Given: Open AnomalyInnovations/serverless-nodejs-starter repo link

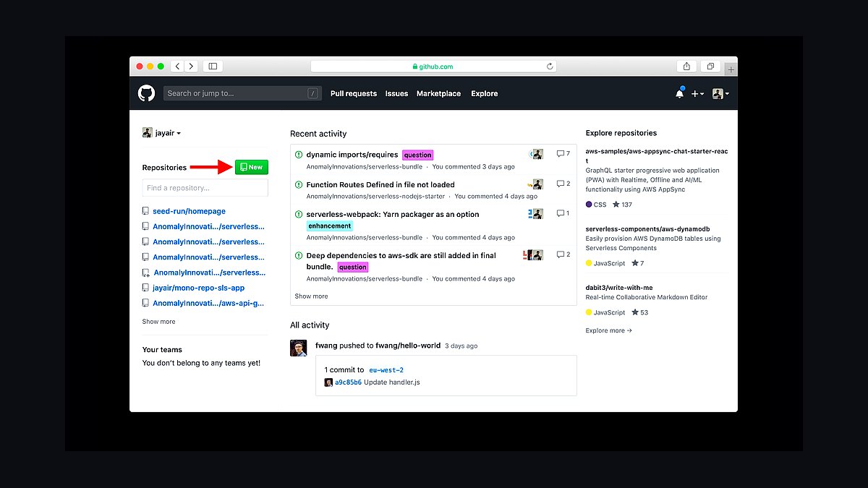Looking at the screenshot, I should coord(376,196).
